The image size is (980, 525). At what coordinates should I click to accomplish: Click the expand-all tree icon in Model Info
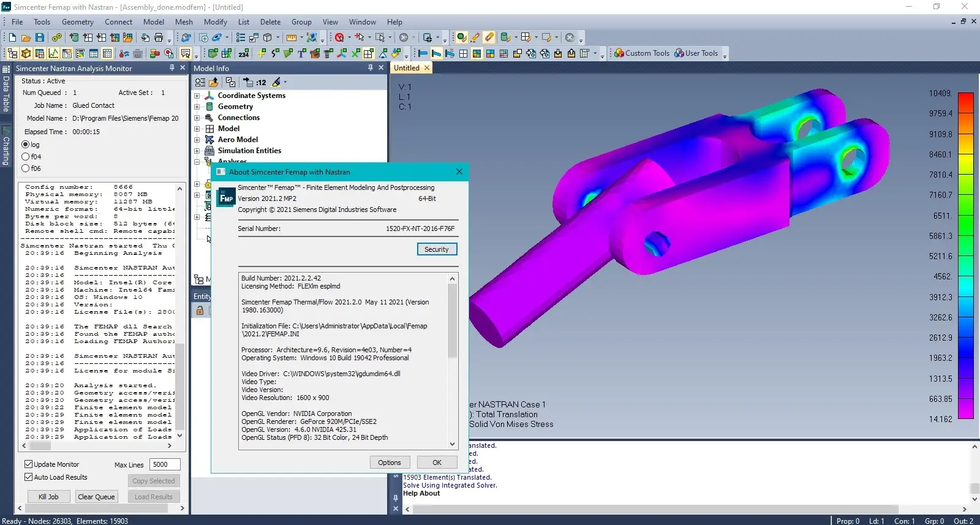click(200, 82)
